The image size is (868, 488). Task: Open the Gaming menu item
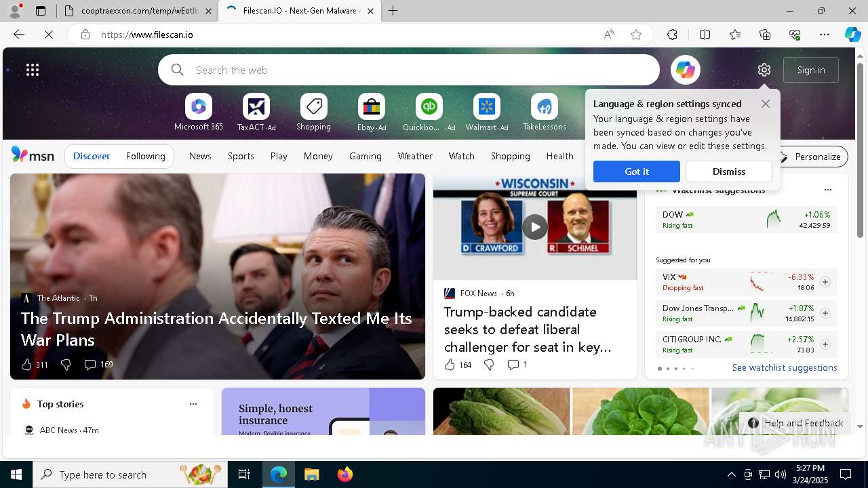366,156
